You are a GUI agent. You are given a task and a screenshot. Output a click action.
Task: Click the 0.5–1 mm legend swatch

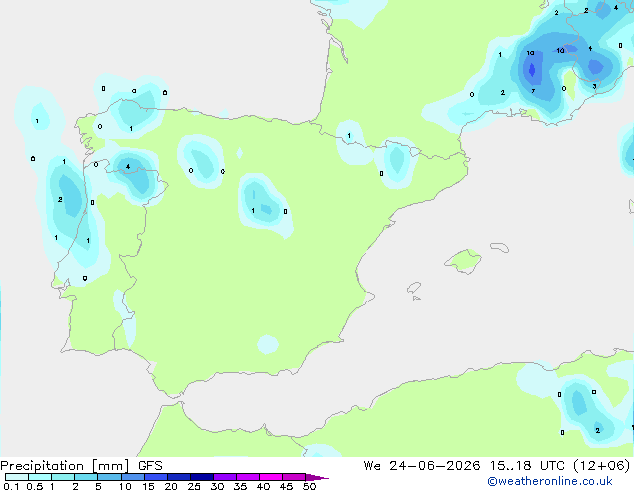click(x=40, y=477)
